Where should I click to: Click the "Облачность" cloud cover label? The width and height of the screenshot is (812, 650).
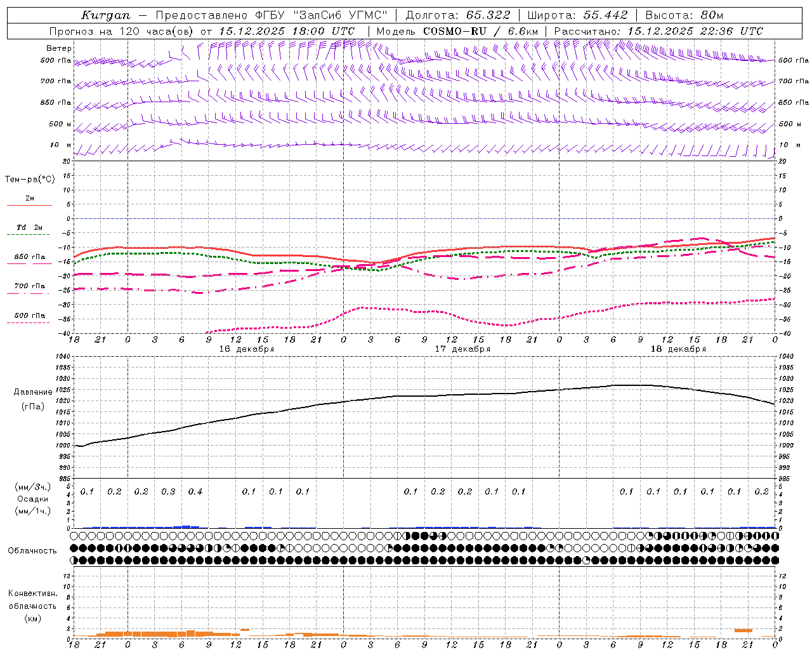(x=32, y=550)
